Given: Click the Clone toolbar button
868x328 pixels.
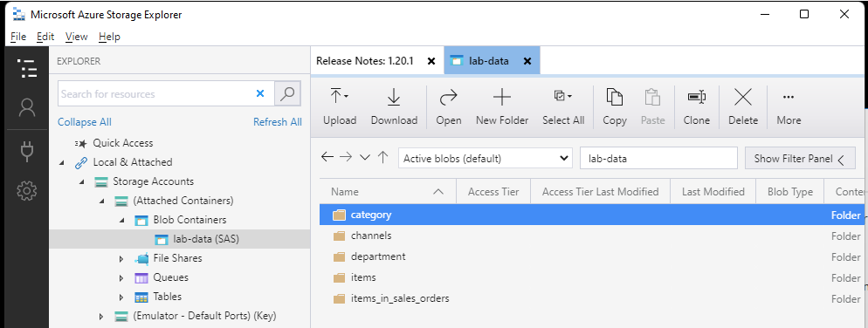Looking at the screenshot, I should (x=696, y=106).
